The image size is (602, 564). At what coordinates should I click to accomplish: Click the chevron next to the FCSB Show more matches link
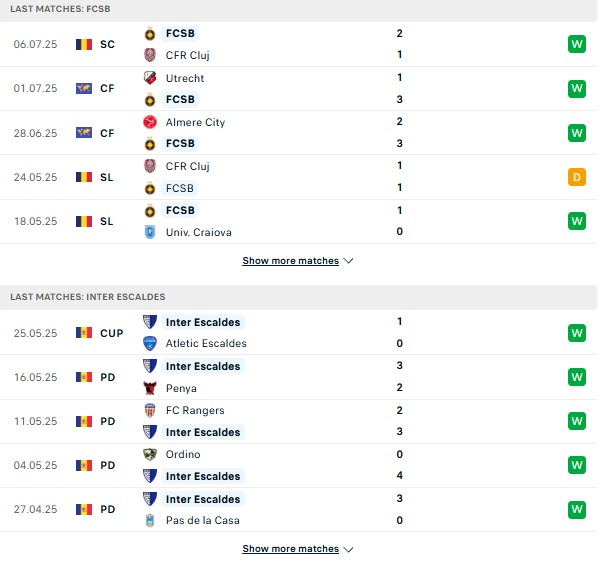(348, 261)
